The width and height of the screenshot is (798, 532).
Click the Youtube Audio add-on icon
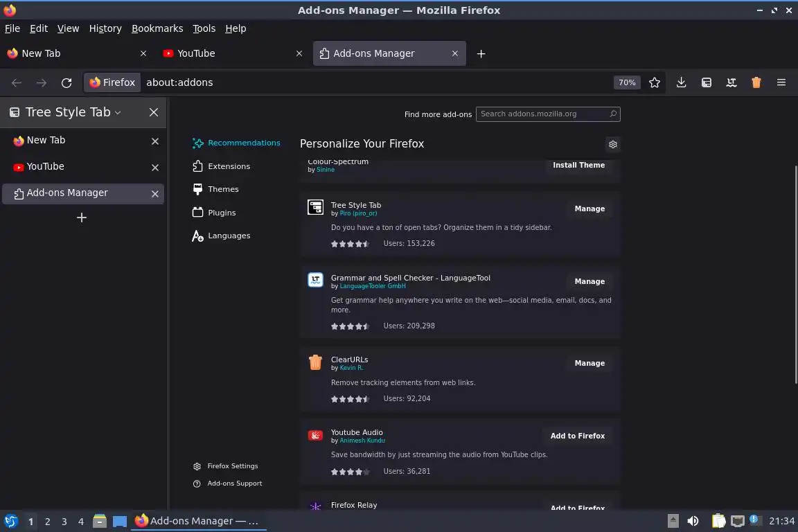coord(316,435)
